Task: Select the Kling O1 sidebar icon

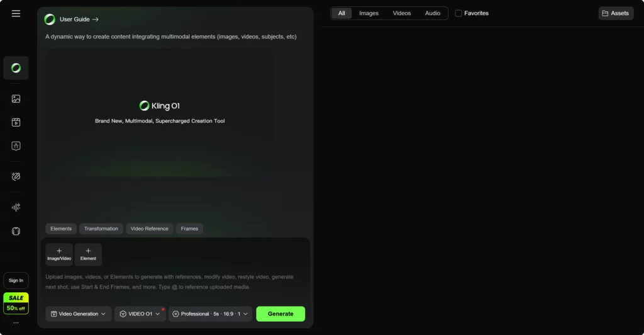Action: (x=16, y=68)
